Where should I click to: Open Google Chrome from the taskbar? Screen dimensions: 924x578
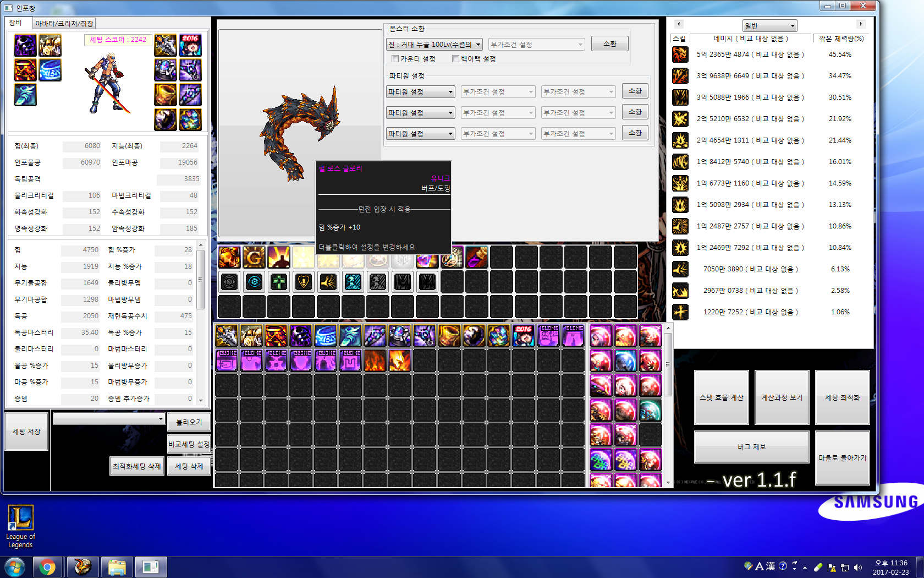pyautogui.click(x=47, y=567)
